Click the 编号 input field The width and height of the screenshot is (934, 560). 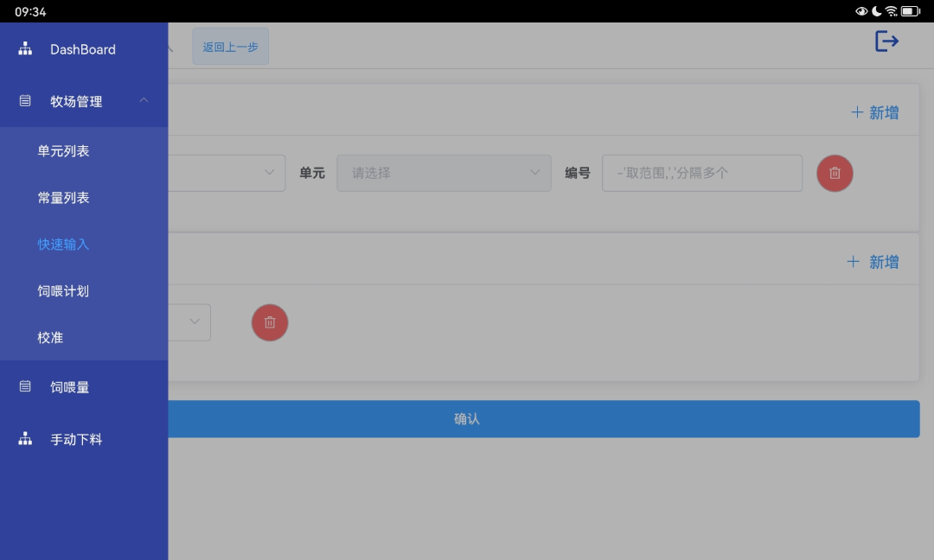[x=700, y=173]
